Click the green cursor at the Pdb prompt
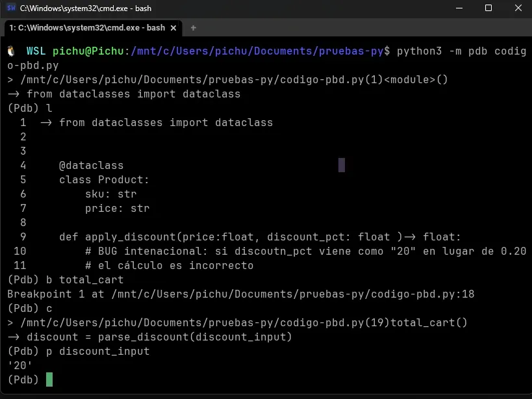The image size is (532, 399). [x=49, y=380]
